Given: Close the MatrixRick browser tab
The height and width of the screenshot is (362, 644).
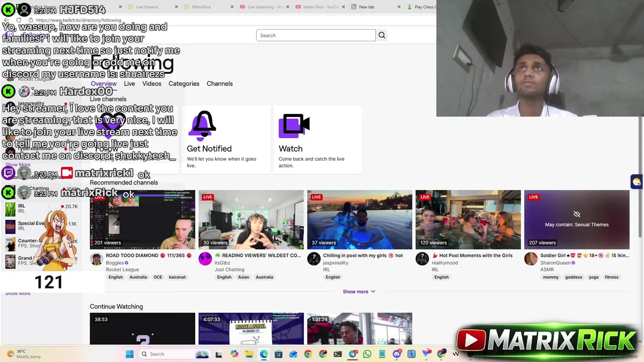Looking at the screenshot, I should pos(232,7).
